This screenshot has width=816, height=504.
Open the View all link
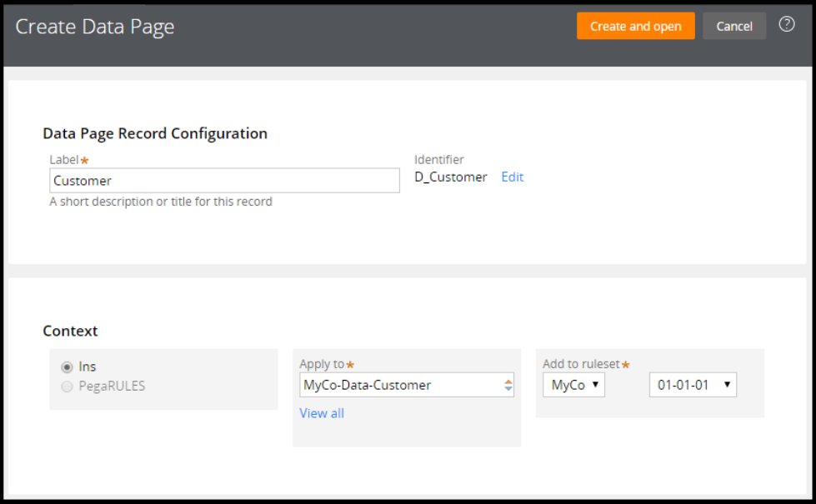[x=322, y=413]
